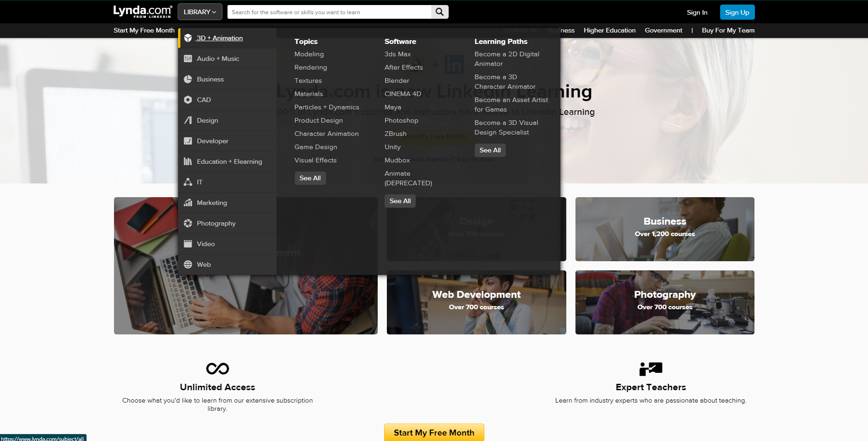
Task: Click the Education + Elearning books icon
Action: [188, 161]
